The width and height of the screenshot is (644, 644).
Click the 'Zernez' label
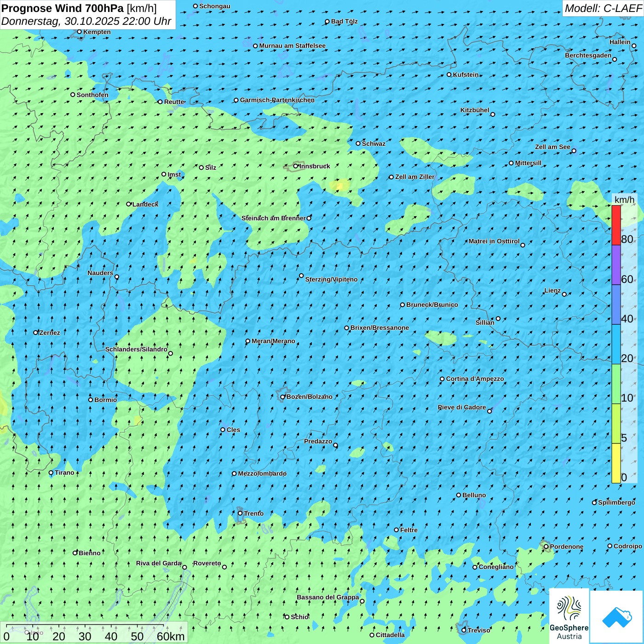tap(50, 333)
